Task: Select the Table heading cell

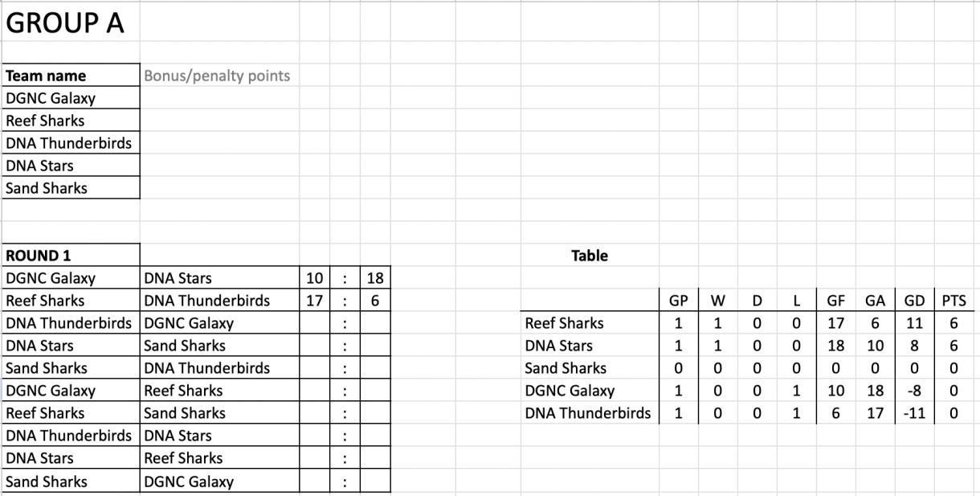Action: [589, 256]
